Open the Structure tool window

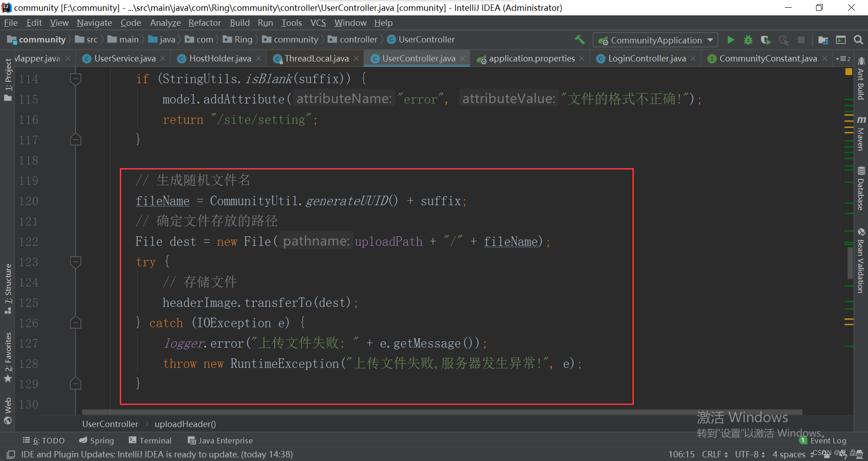[8, 289]
